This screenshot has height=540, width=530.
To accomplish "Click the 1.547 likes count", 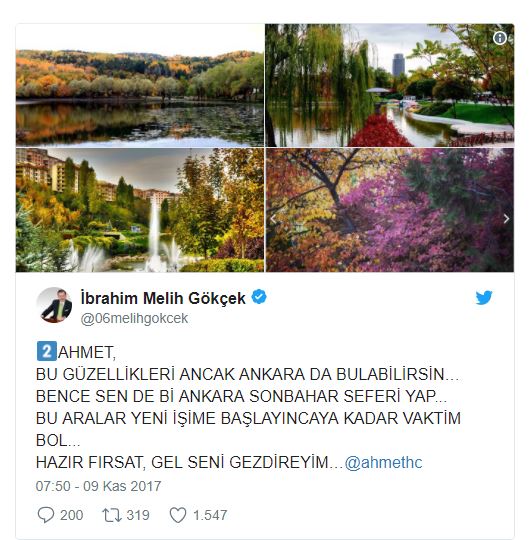I will click(210, 516).
